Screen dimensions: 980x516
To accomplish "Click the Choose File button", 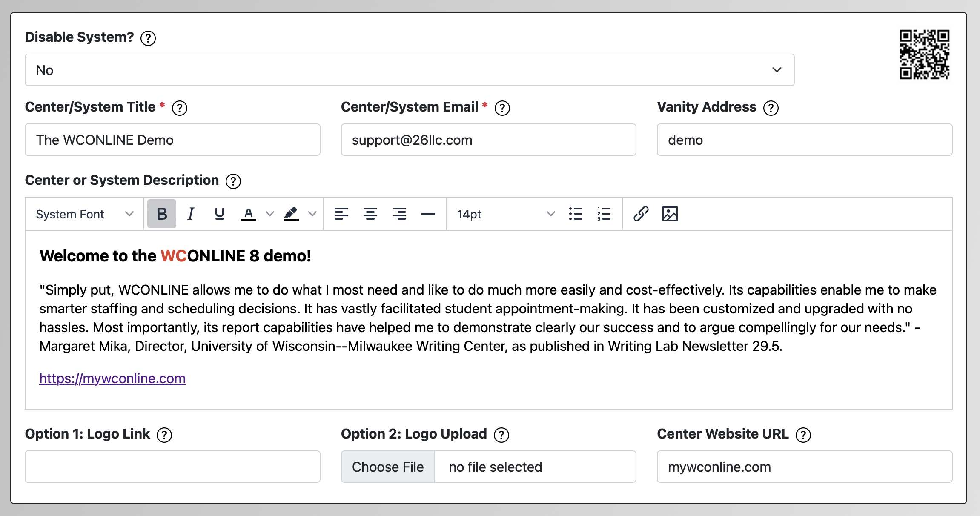I will (387, 467).
